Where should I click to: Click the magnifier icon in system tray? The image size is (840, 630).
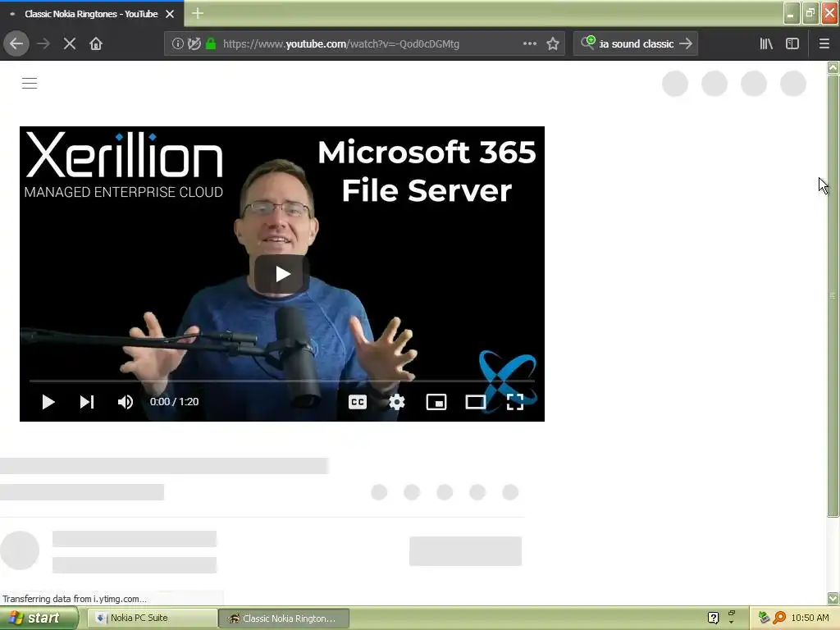[x=779, y=619]
